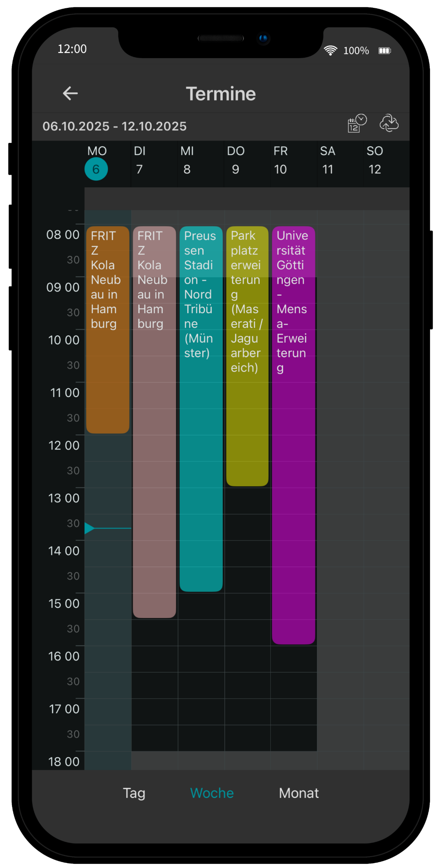
Task: Click the current time marker arrow
Action: click(89, 528)
